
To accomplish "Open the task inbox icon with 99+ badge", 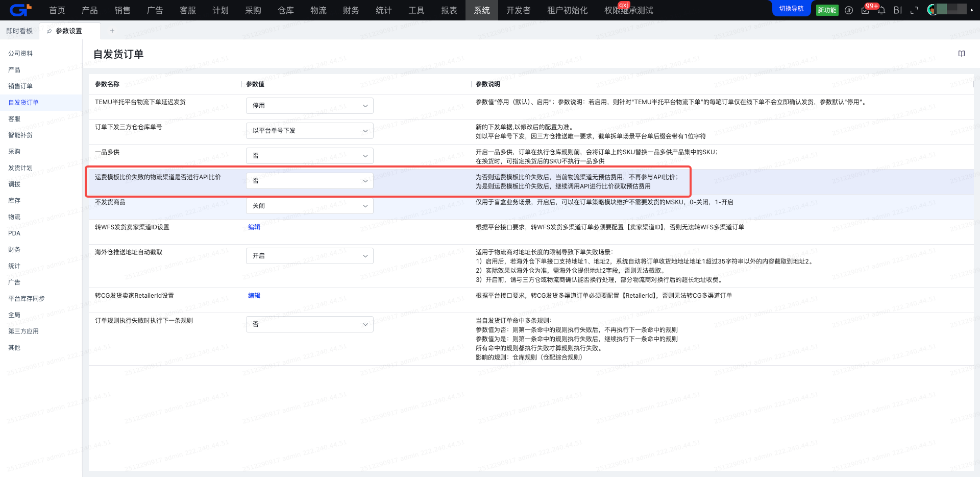I will (x=865, y=10).
